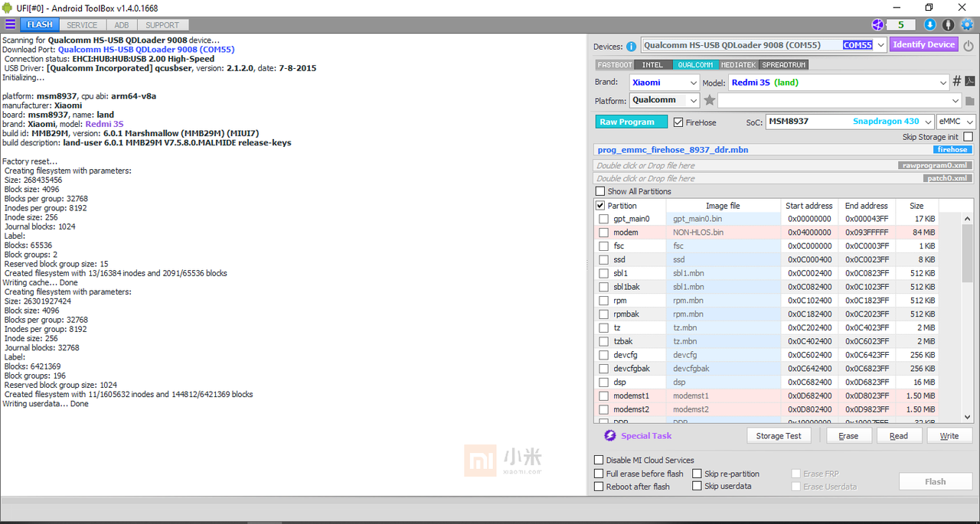Select the INTEL chipset tab

coord(653,65)
